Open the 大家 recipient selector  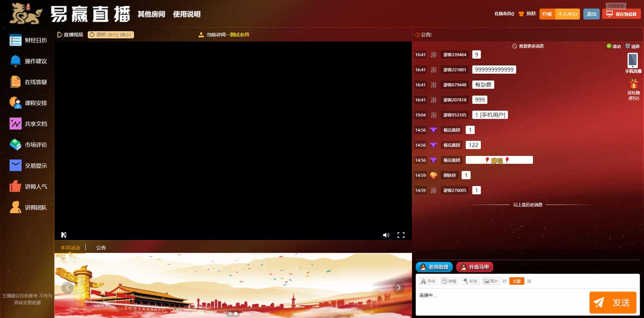pyautogui.click(x=517, y=281)
